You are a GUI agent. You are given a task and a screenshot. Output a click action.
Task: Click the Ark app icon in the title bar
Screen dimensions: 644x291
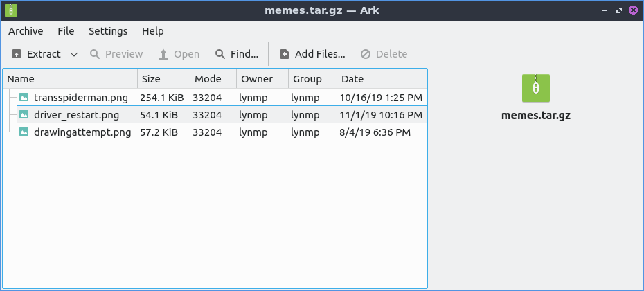tap(11, 10)
